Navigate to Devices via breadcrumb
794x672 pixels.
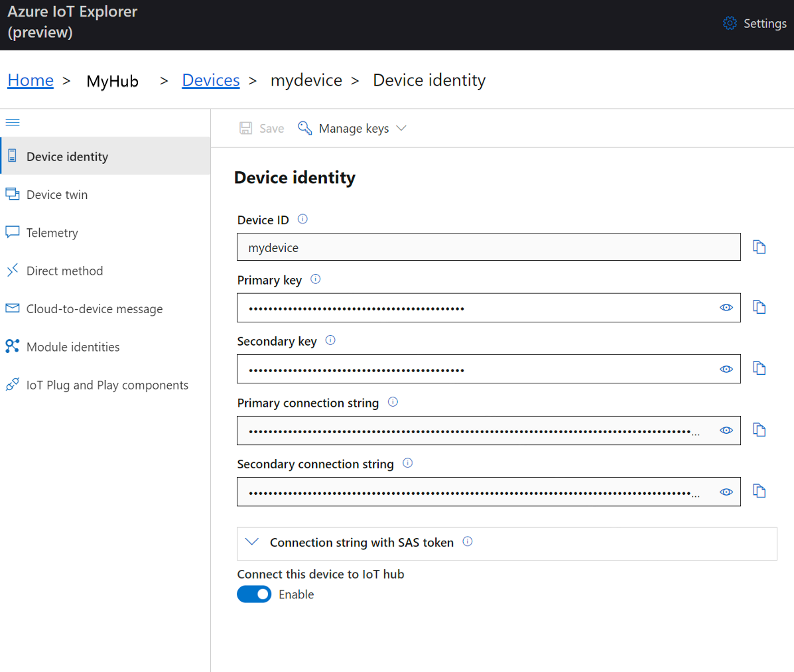point(210,80)
